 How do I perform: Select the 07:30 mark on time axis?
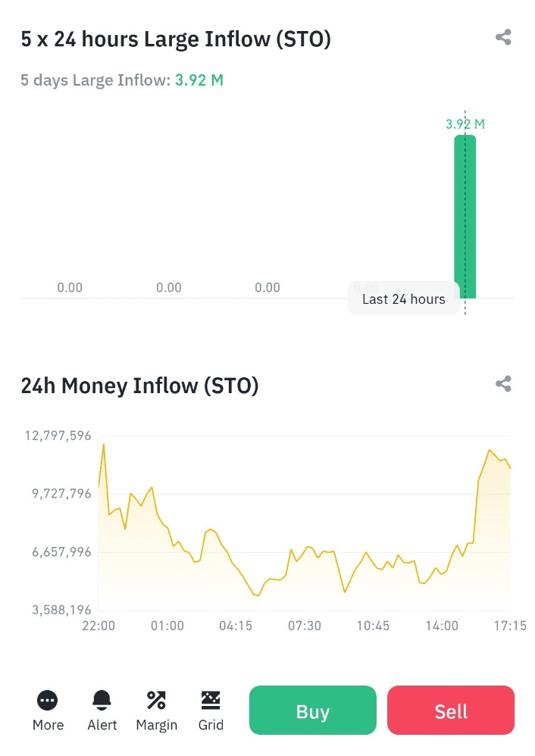305,626
